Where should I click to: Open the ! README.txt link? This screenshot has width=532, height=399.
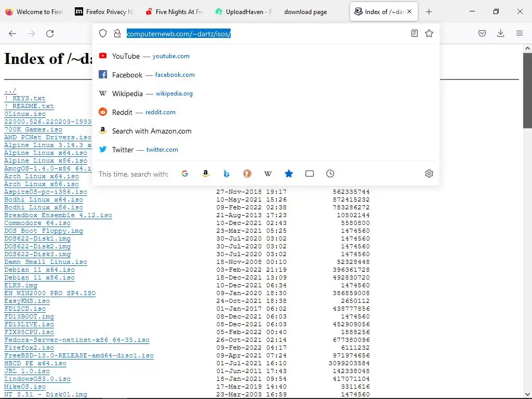29,106
